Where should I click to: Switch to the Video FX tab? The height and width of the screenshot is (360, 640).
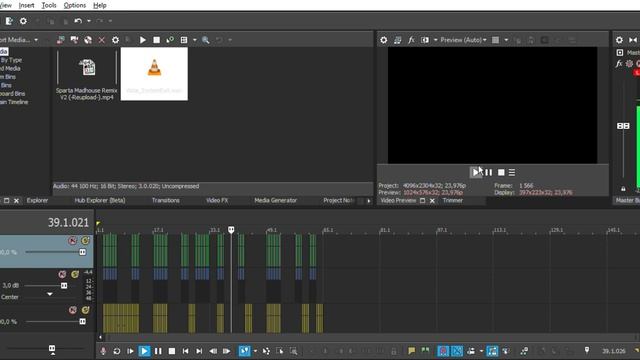217,200
